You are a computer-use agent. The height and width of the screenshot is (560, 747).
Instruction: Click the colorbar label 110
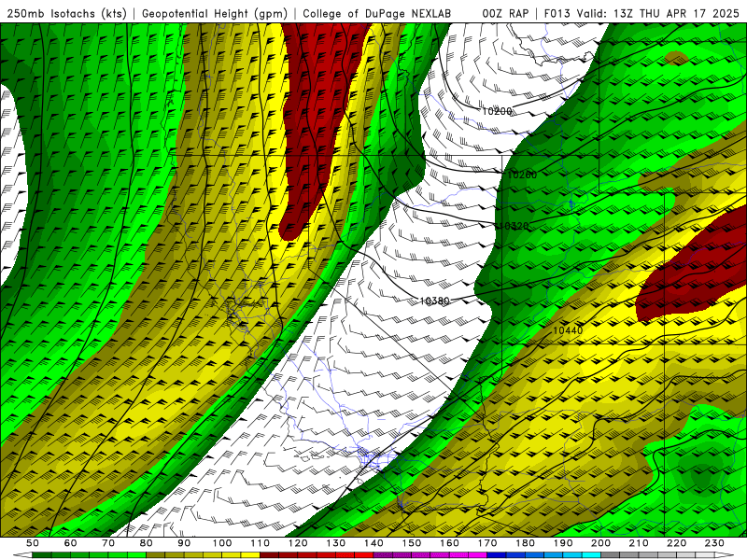260,543
